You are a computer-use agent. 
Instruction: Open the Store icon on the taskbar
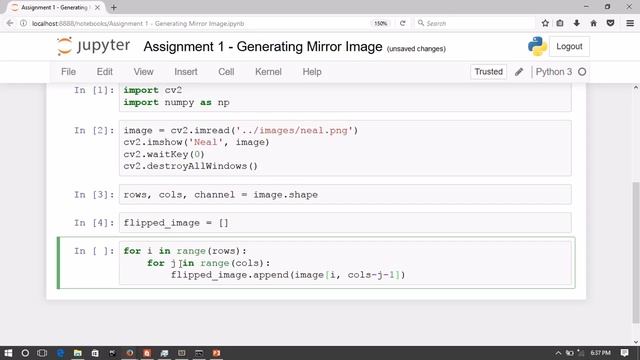(95, 353)
